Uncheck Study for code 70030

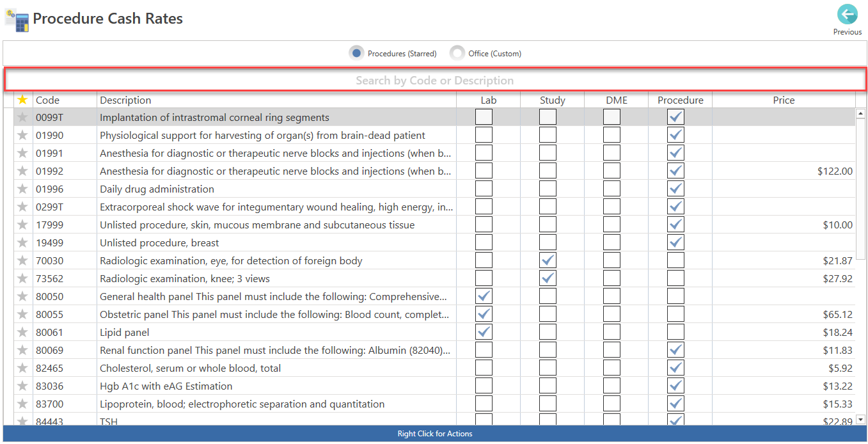tap(548, 260)
